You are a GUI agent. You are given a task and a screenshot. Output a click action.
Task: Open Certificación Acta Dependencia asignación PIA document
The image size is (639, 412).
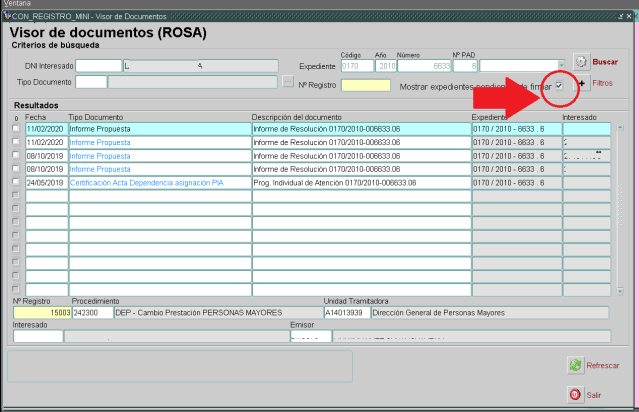[146, 183]
